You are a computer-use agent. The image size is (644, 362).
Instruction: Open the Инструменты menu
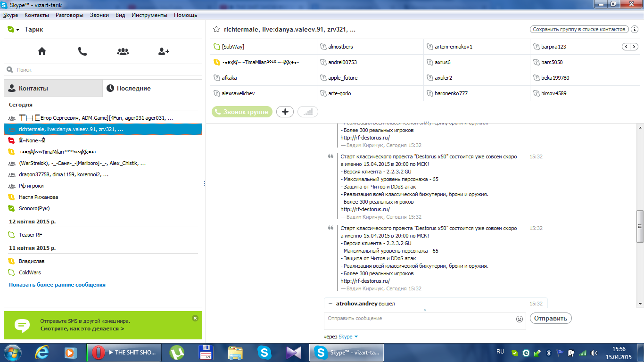[x=149, y=15]
